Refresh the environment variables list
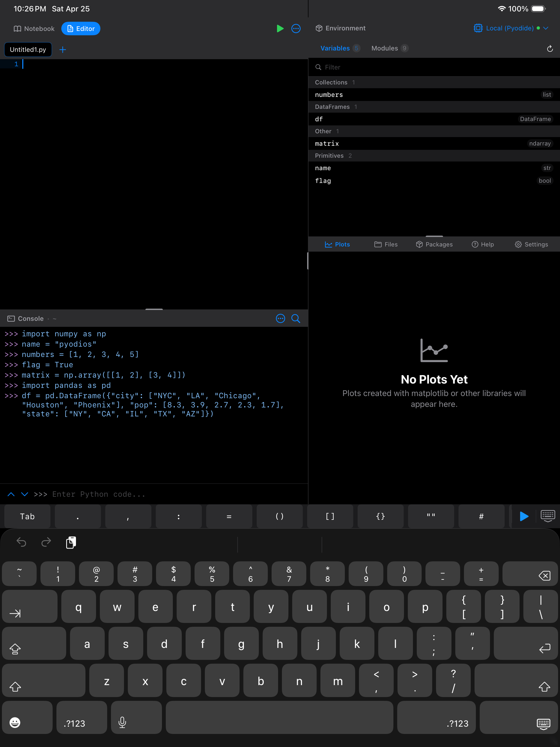560x747 pixels. point(550,49)
